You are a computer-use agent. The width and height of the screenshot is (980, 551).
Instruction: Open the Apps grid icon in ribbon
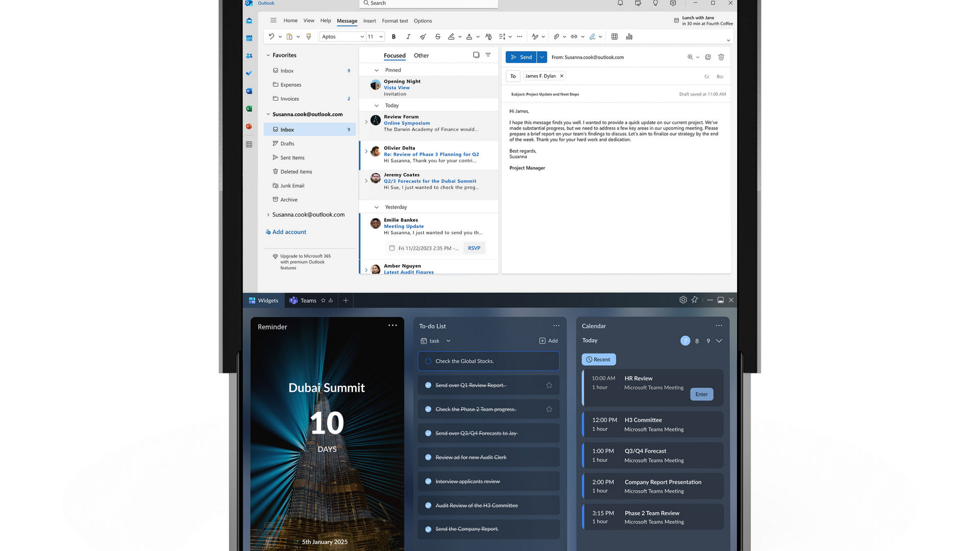[x=615, y=37]
